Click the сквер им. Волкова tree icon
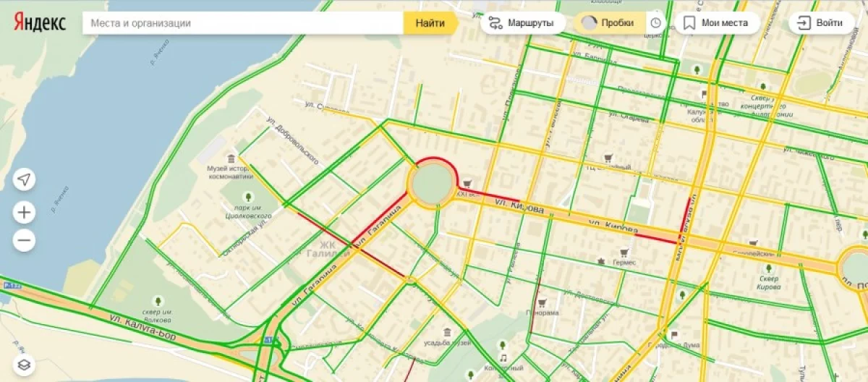868x382 pixels. click(x=158, y=301)
